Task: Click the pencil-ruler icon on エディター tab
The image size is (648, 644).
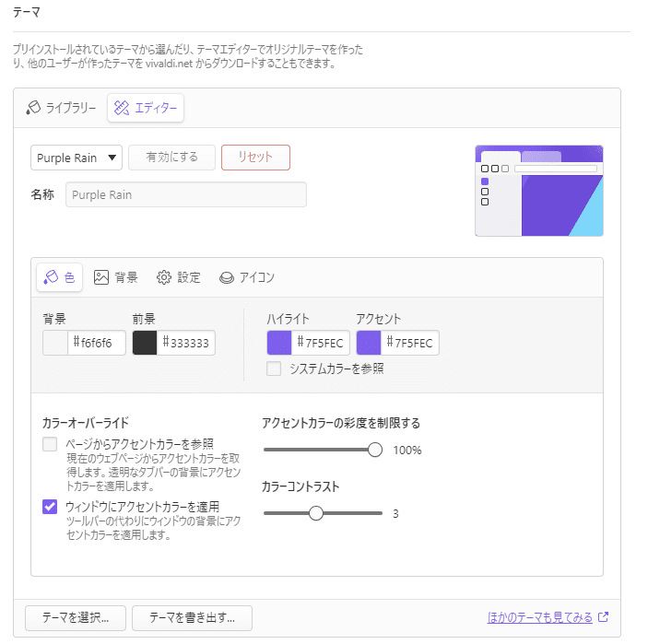Action: coord(122,108)
